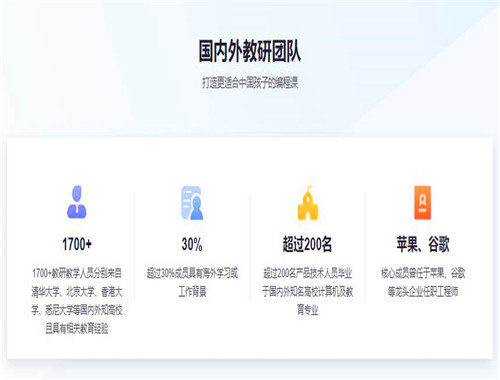Select the 1700+ statistic heading
This screenshot has width=500, height=380.
pos(77,244)
